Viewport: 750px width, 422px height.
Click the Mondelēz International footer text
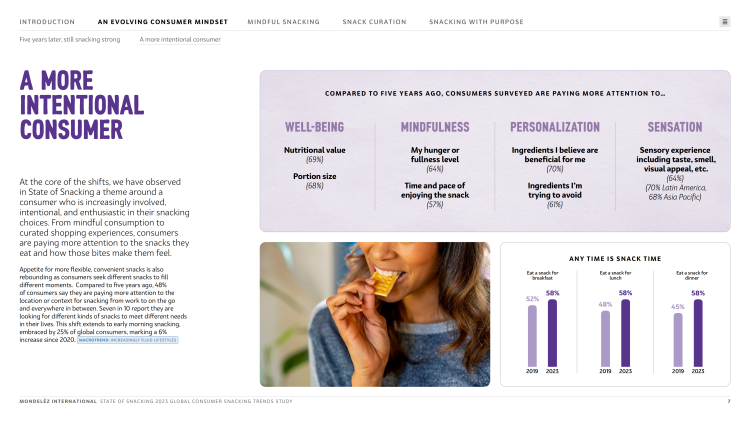click(x=58, y=401)
